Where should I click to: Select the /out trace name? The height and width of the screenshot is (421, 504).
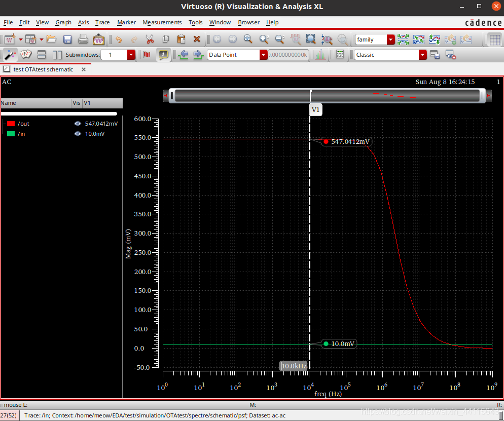coord(23,124)
